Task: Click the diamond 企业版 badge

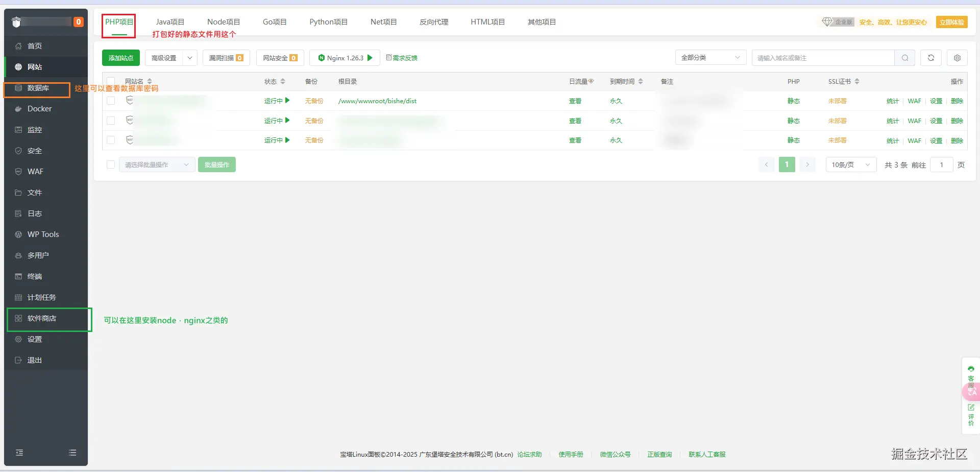Action: [838, 22]
